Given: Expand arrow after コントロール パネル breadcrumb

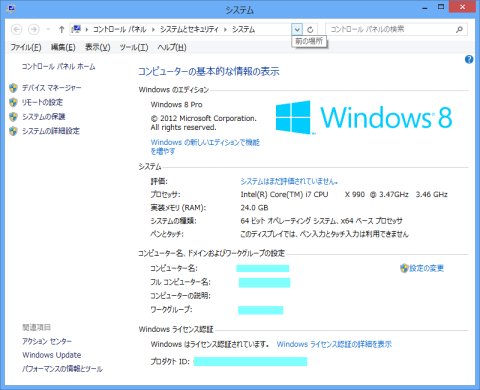Looking at the screenshot, I should point(153,30).
